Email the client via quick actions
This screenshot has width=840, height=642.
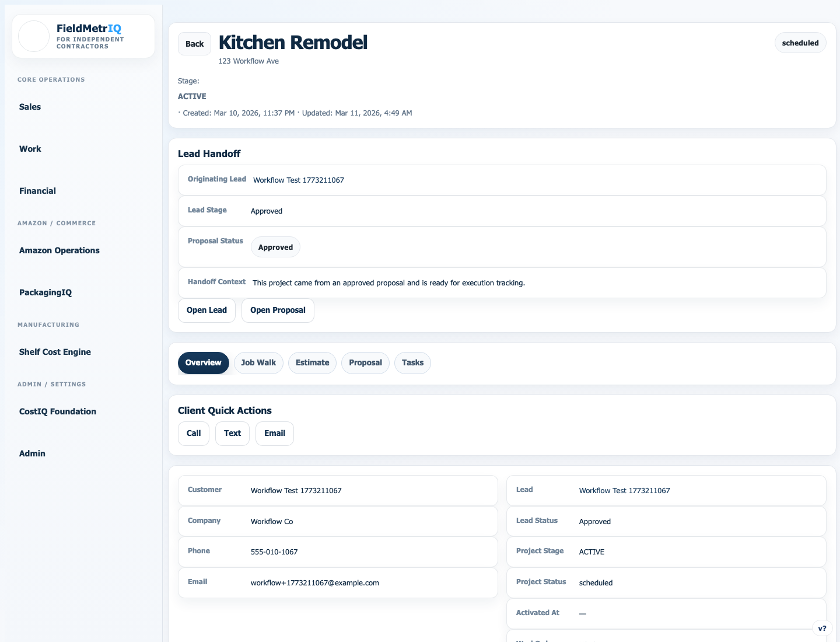[x=274, y=433]
